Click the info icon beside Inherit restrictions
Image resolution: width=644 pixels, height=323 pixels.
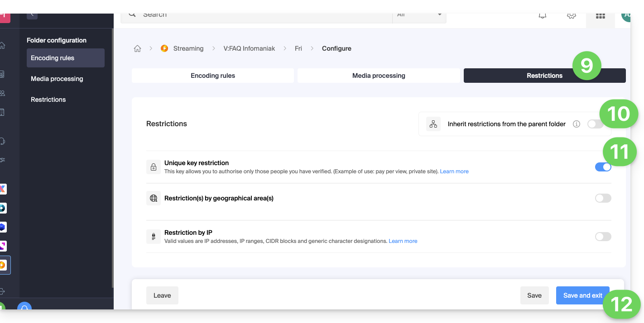tap(576, 124)
